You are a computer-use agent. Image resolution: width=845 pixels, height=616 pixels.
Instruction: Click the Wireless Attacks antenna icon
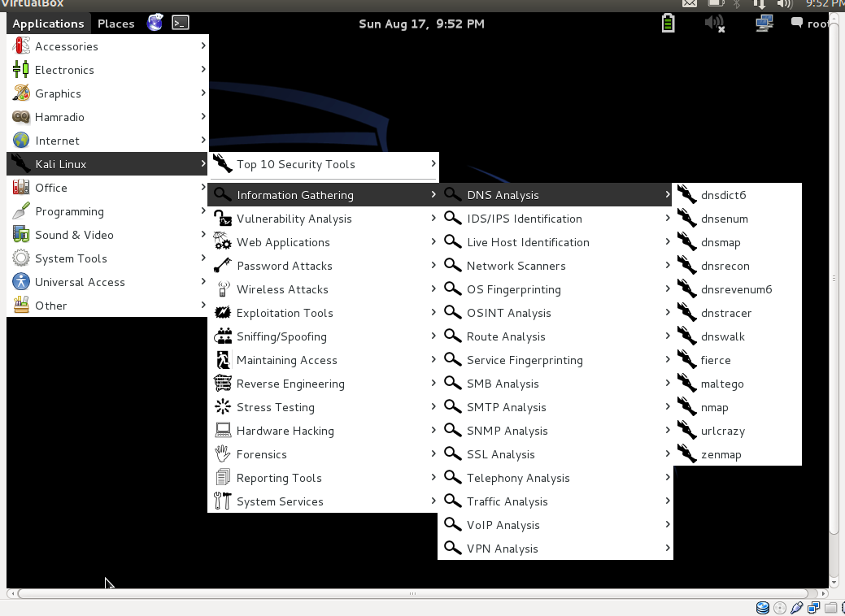223,289
